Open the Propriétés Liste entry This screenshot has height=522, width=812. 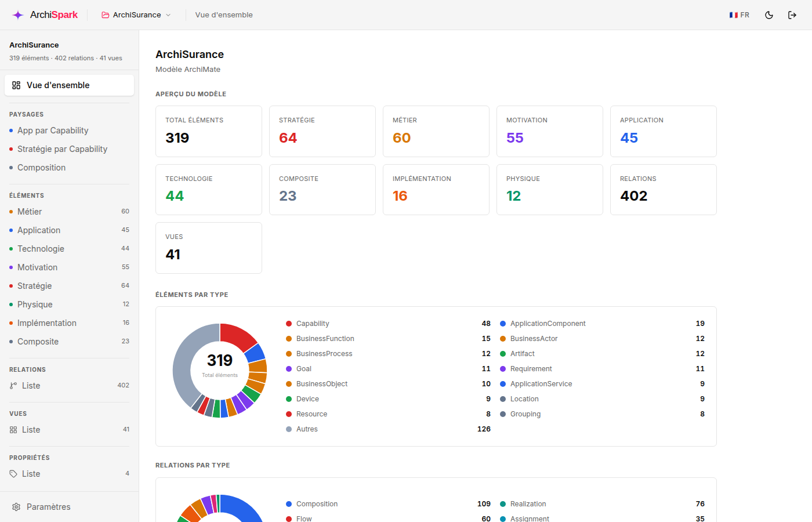[70, 474]
